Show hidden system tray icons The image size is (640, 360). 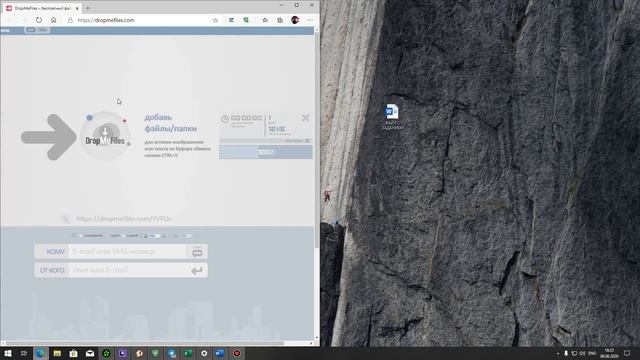point(558,353)
